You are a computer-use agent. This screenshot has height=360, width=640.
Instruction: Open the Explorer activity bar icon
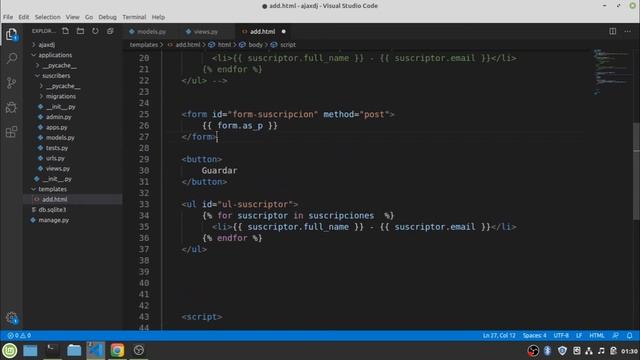pos(11,34)
